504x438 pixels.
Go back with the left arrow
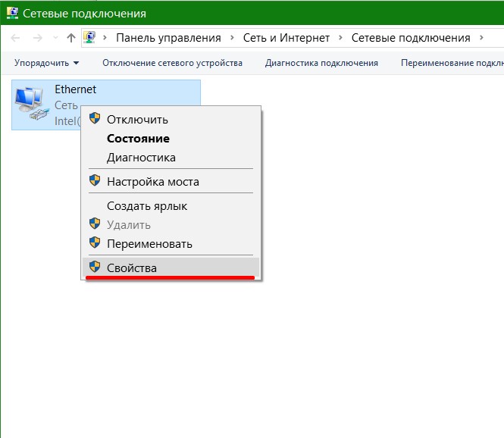pyautogui.click(x=15, y=38)
